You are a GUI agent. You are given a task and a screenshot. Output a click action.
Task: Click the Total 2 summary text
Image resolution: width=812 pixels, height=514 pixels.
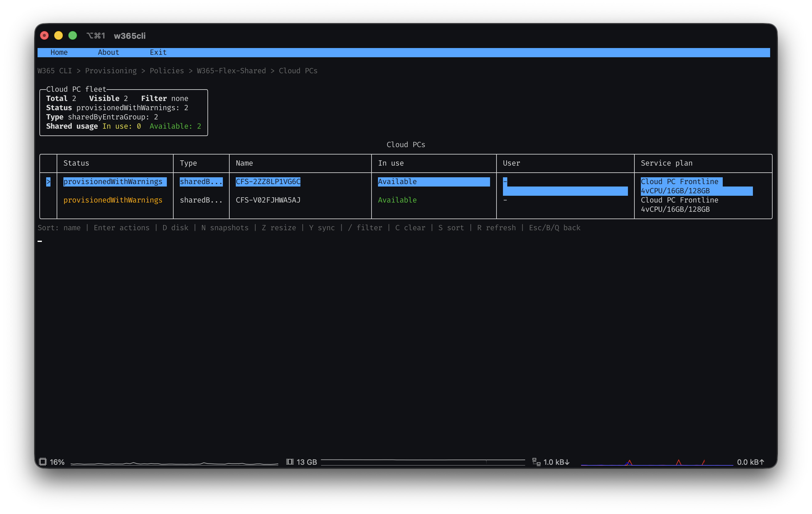tap(61, 98)
